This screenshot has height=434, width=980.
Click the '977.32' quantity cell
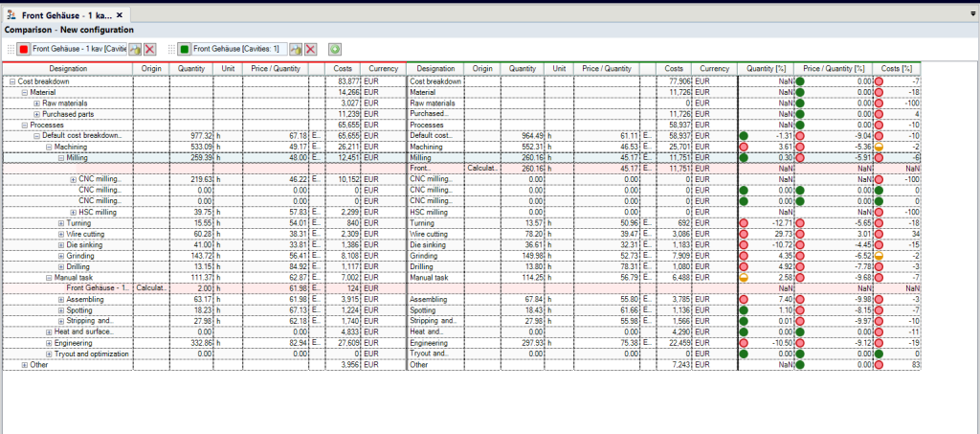[191, 136]
